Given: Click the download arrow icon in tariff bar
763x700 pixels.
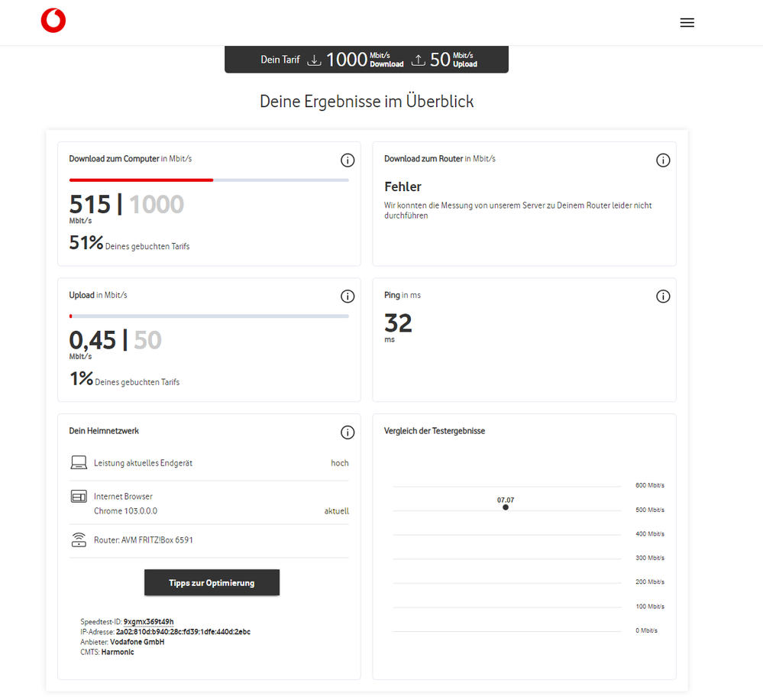Looking at the screenshot, I should click(x=314, y=60).
